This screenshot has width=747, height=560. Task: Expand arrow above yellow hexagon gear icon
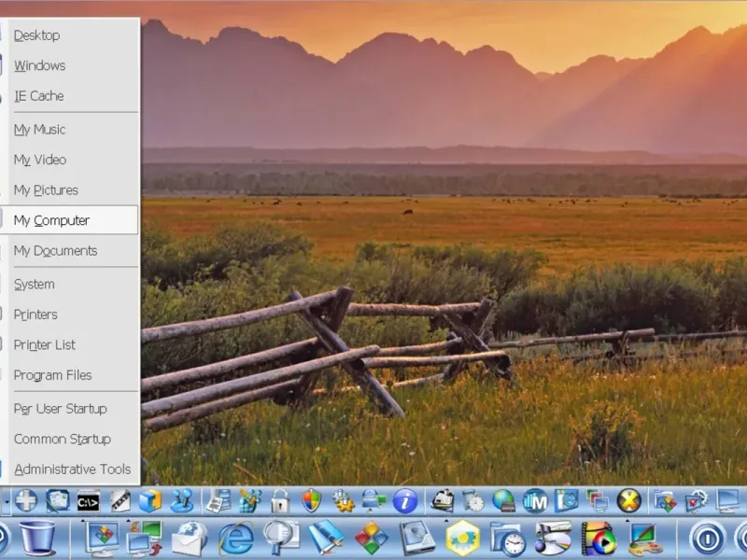446,521
